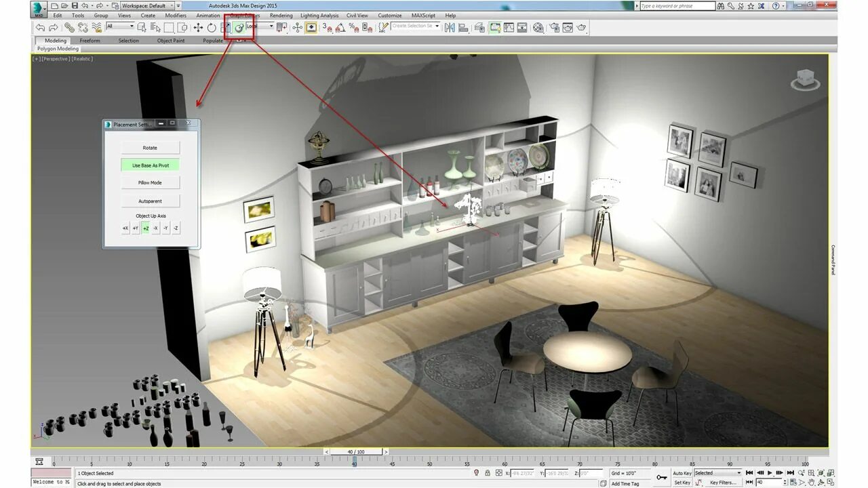The image size is (868, 488).
Task: Click the Save File icon in the title bar
Action: click(x=74, y=5)
